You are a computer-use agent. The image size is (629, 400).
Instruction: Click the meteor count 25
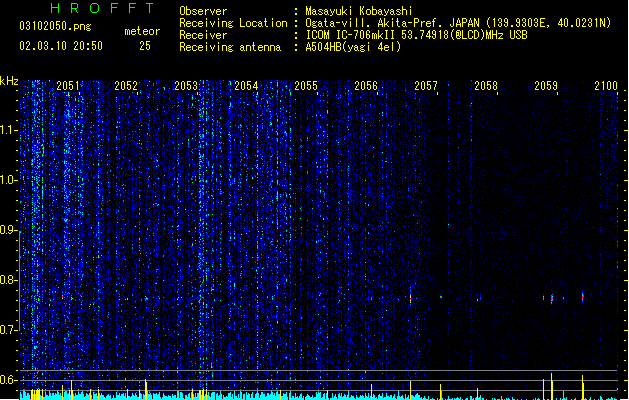click(145, 46)
